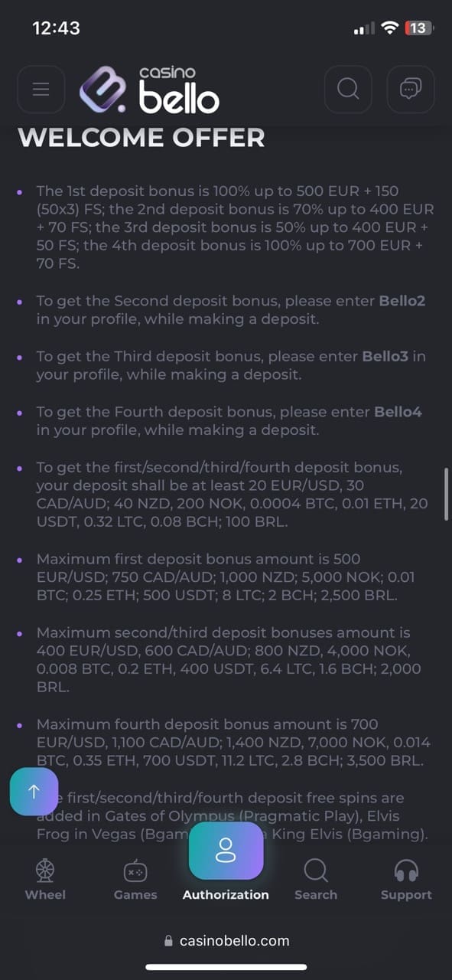Open search from the header magnifier icon
The image size is (452, 980).
[348, 90]
